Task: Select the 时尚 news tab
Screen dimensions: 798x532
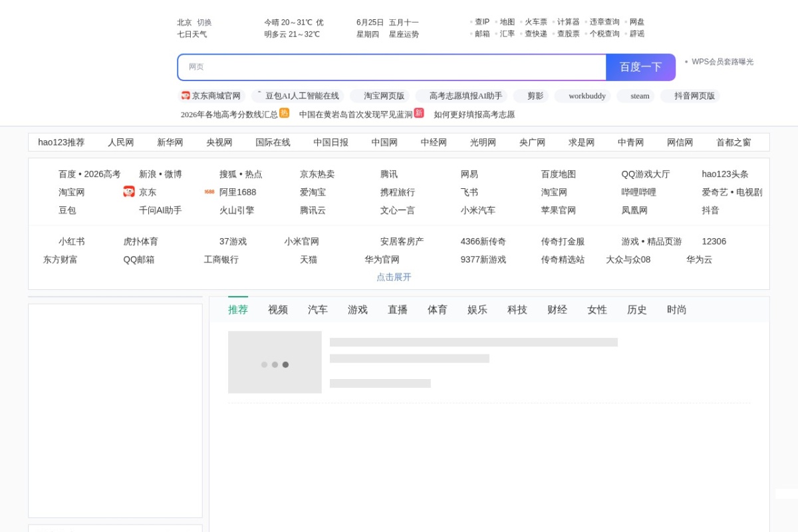Action: tap(677, 309)
